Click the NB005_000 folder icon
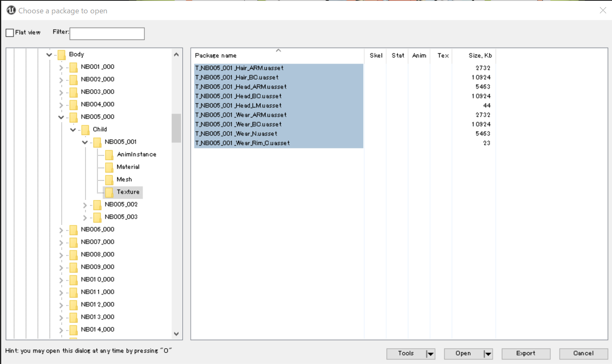The width and height of the screenshot is (612, 364). pos(73,117)
